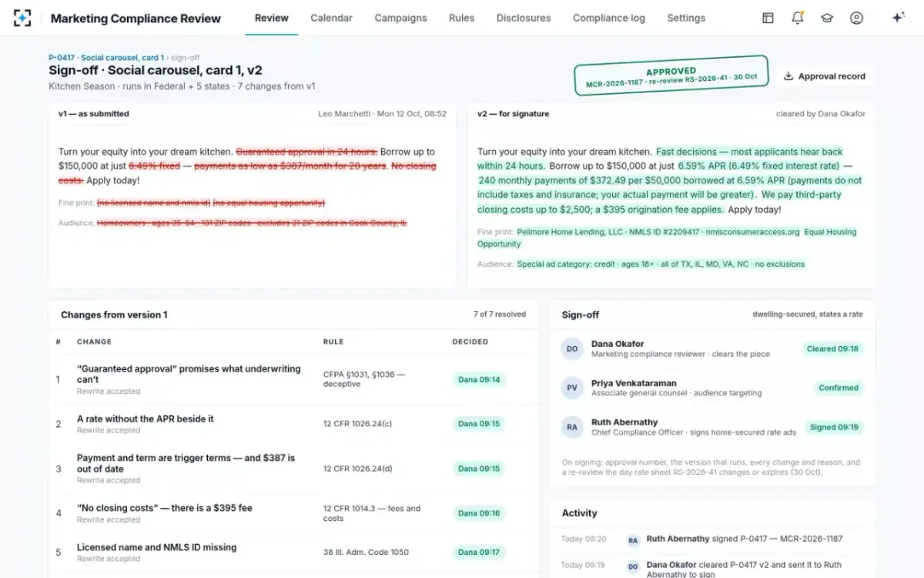Click the "12 CFR 1014.3" rule cell
Screen dimensions: 924x578
coord(372,513)
